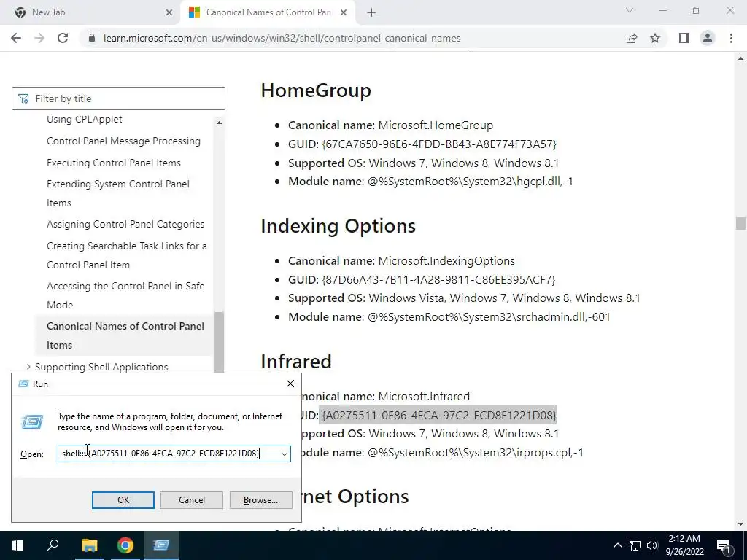747x560 pixels.
Task: Click the page scroll down arrow
Action: coord(740,524)
